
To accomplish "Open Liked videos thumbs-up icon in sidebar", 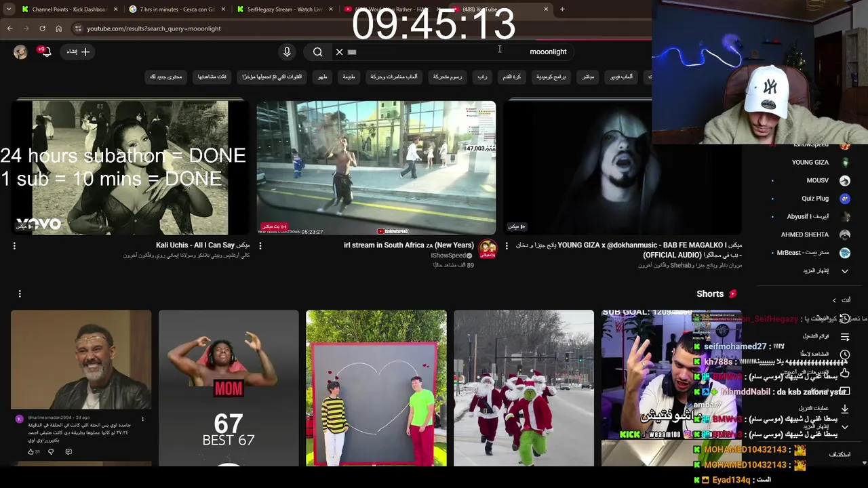I will (x=845, y=373).
